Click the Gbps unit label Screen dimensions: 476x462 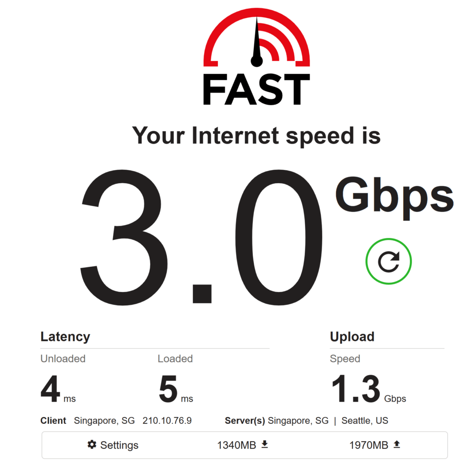[394, 198]
